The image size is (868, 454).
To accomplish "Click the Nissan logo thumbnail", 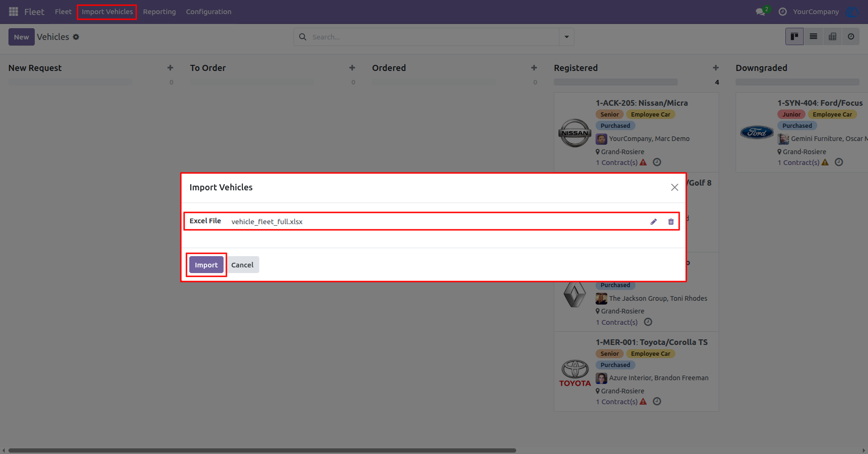I will (575, 133).
